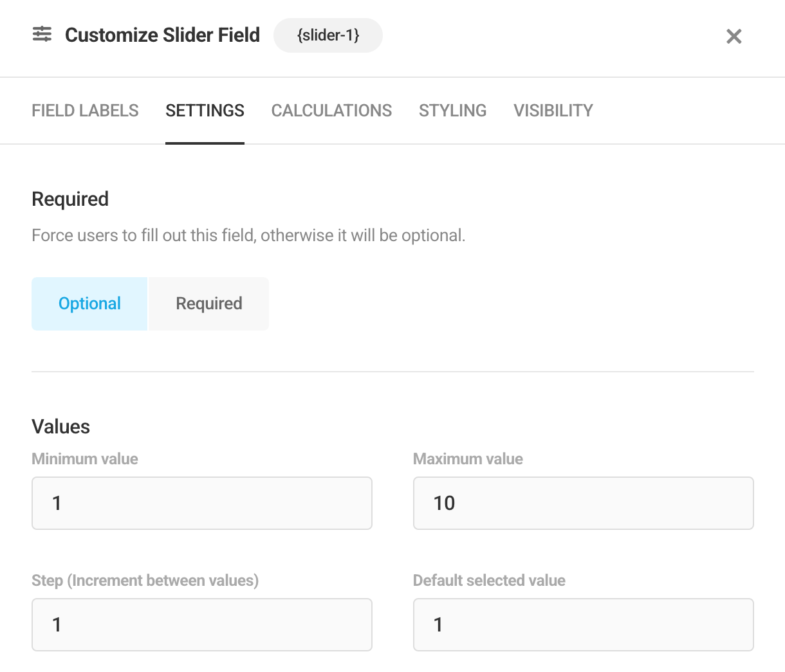Click the Step (Increment between values) label
Image resolution: width=785 pixels, height=672 pixels.
[145, 580]
